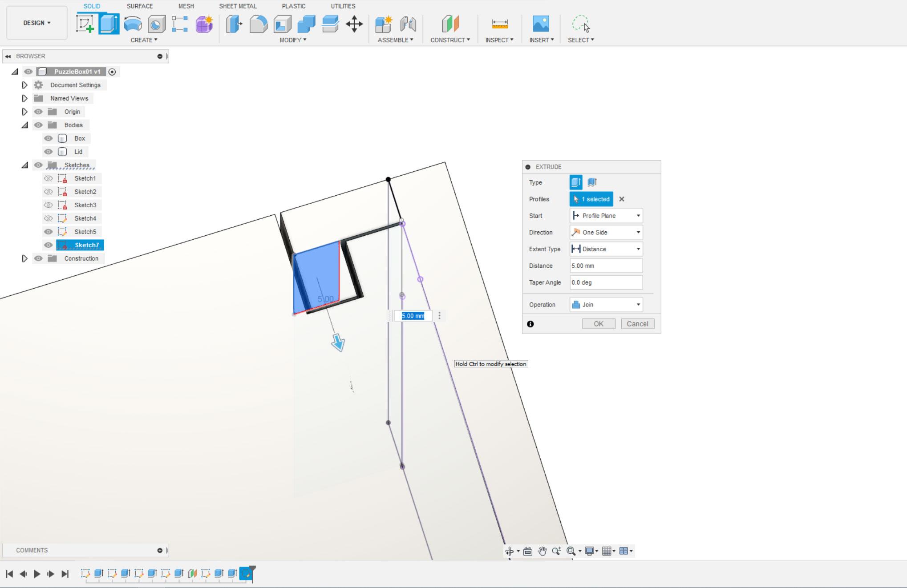Switch to SHEET METAL tab
907x588 pixels.
point(238,6)
